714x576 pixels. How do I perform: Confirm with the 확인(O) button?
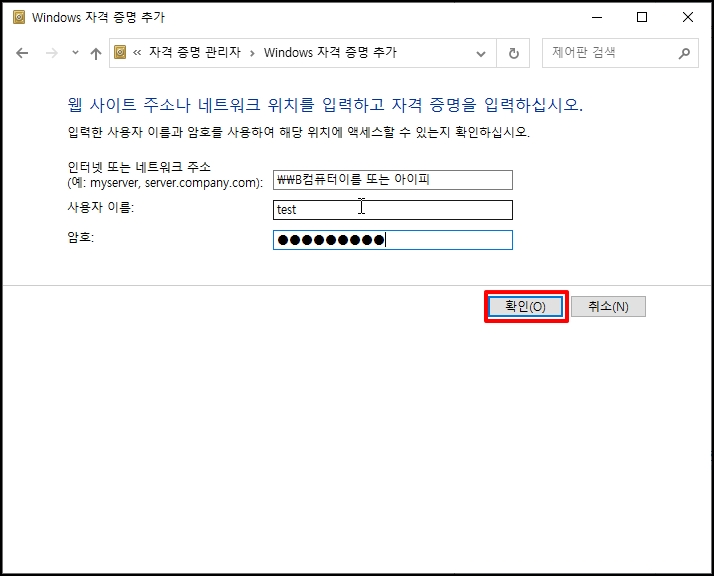pyautogui.click(x=525, y=306)
